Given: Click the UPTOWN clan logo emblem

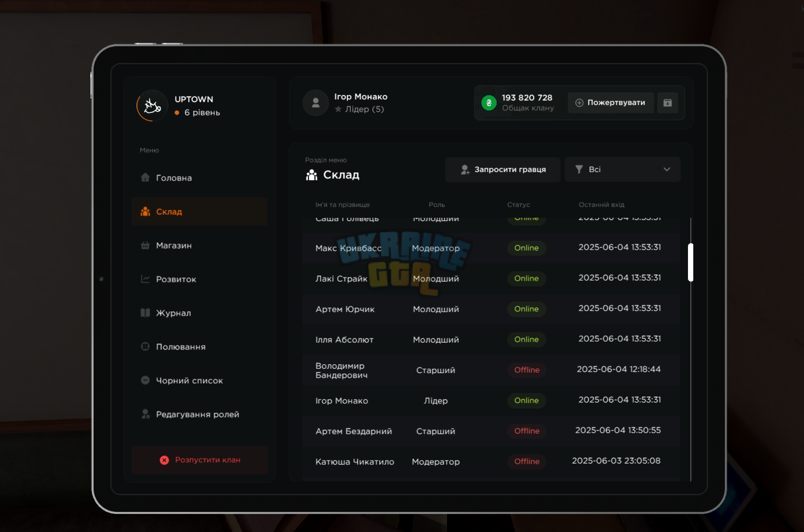Looking at the screenshot, I should (x=152, y=106).
